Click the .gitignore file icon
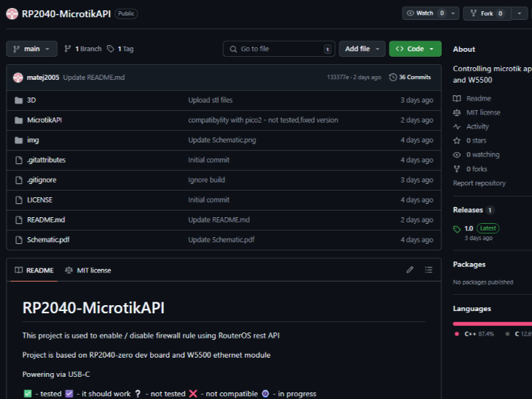The image size is (532, 399). click(19, 180)
